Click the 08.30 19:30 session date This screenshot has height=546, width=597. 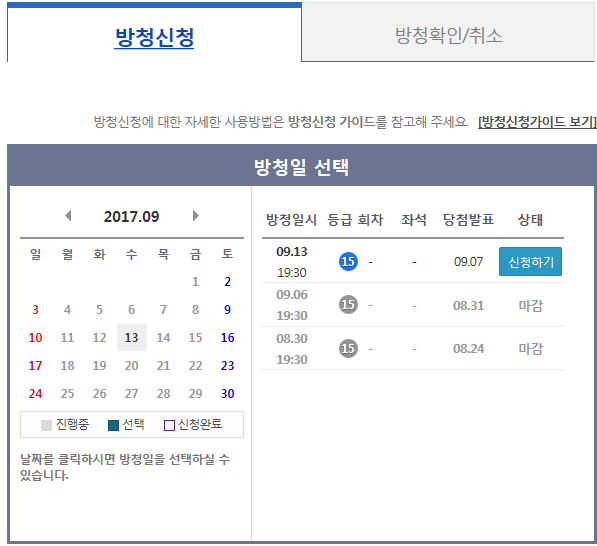[292, 349]
